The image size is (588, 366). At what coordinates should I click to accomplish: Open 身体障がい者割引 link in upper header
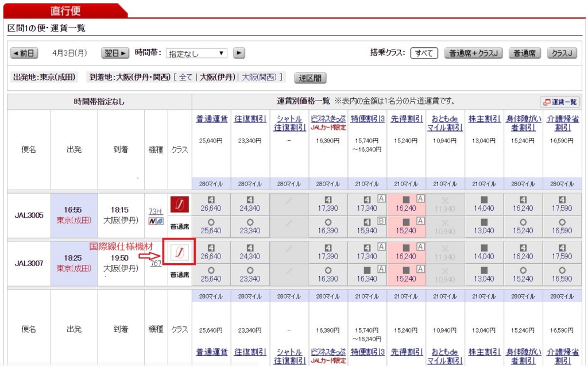[523, 123]
